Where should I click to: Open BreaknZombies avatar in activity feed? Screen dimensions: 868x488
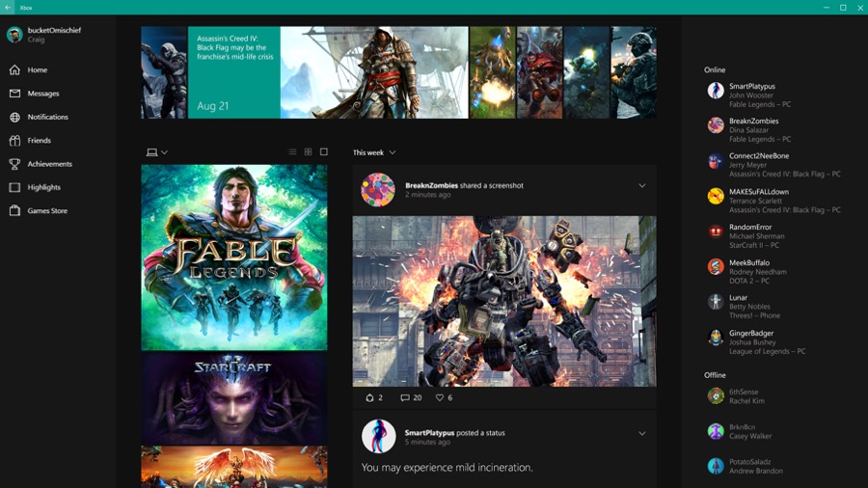coord(378,190)
